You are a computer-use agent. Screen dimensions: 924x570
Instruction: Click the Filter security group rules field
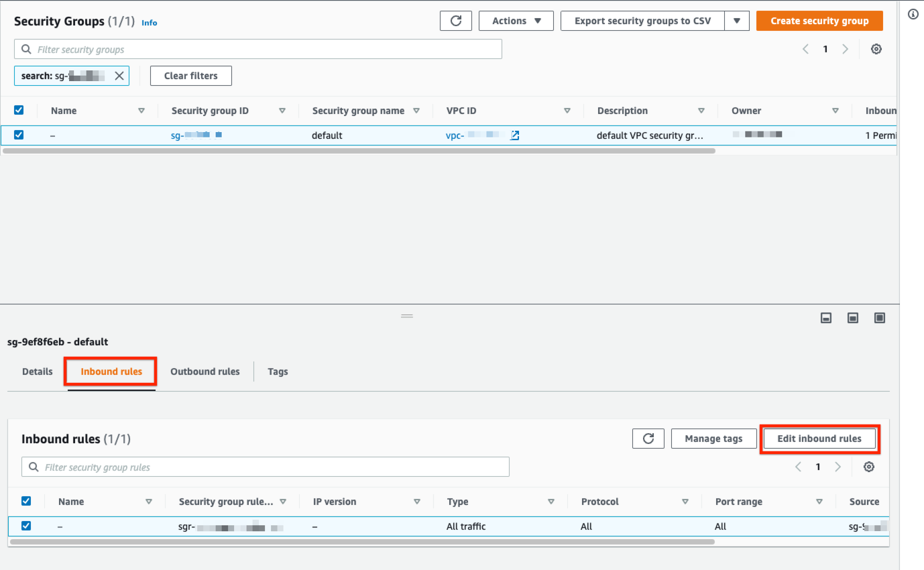pos(201,466)
